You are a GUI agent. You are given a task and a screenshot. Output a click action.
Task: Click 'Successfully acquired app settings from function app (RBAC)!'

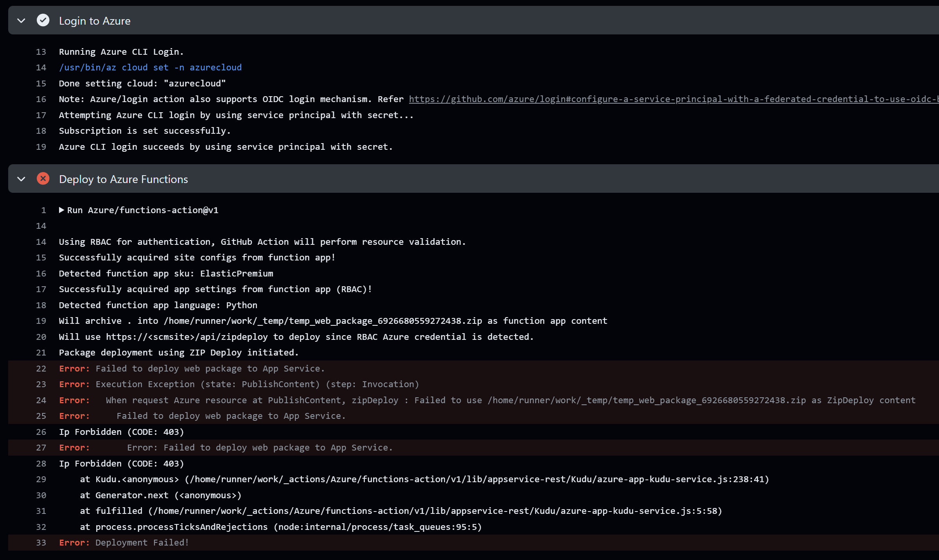(x=215, y=289)
